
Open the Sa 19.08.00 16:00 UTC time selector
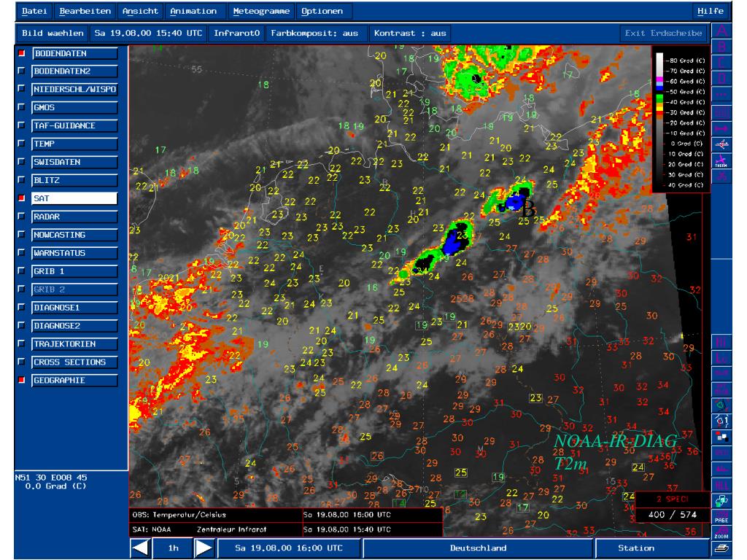pyautogui.click(x=289, y=548)
